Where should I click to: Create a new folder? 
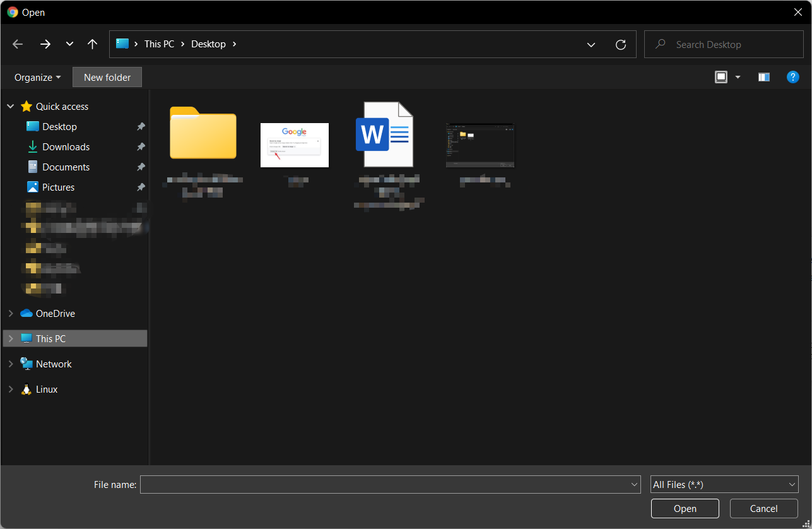(x=107, y=76)
